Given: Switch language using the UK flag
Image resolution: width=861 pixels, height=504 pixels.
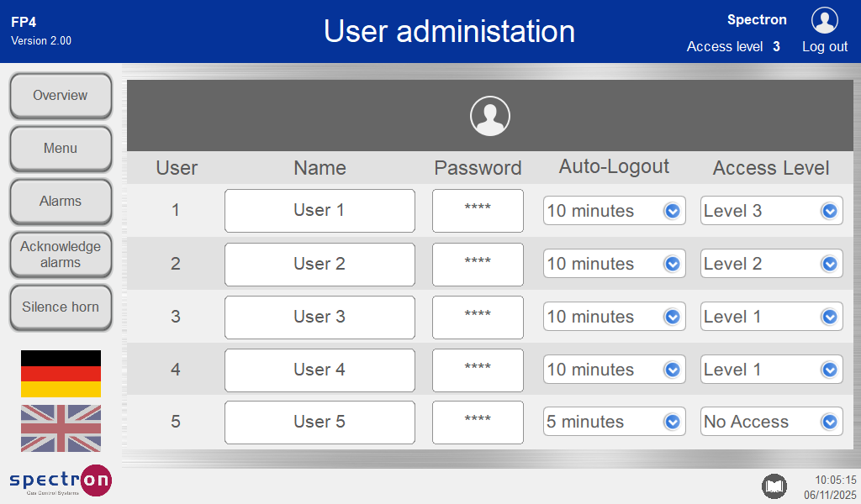Looking at the screenshot, I should (61, 428).
